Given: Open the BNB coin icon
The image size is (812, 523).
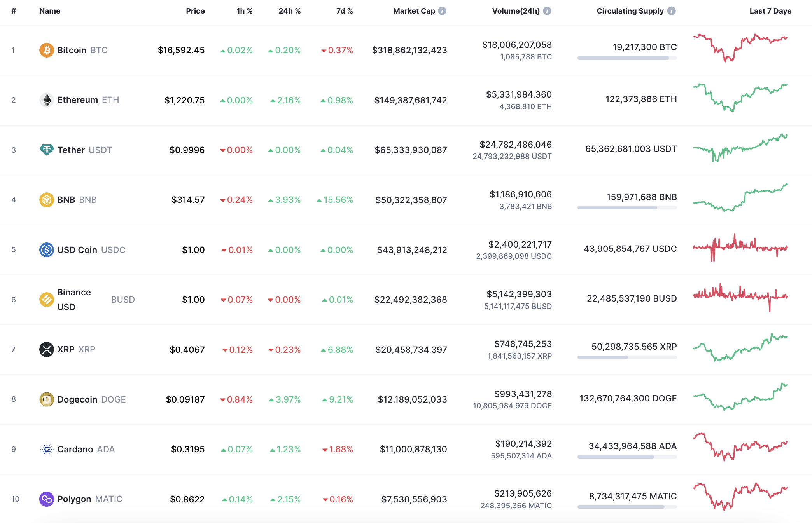Looking at the screenshot, I should click(x=46, y=200).
